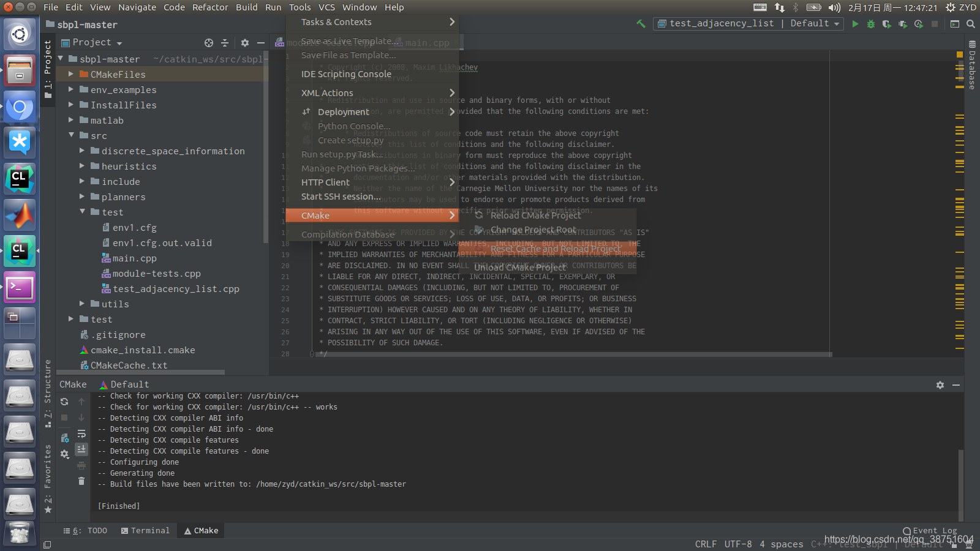Open the Project view dropdown

click(92, 43)
